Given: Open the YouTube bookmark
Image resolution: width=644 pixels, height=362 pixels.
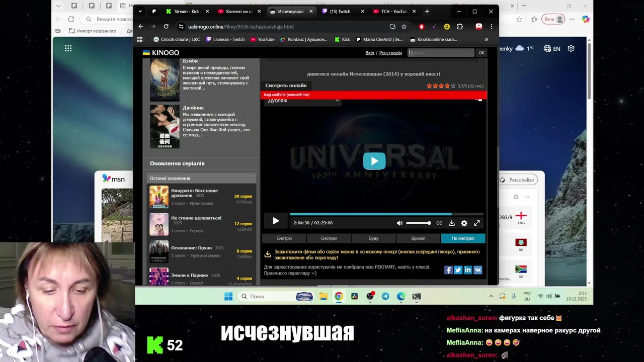Looking at the screenshot, I should pos(263,39).
